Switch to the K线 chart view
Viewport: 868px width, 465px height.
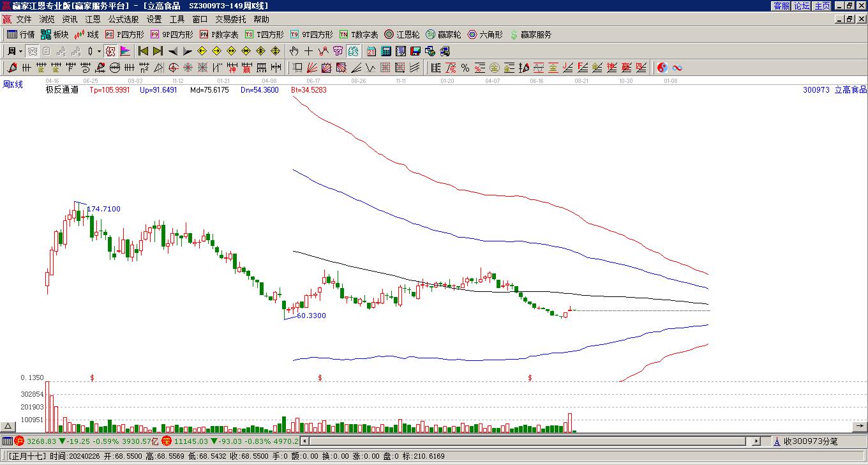tap(87, 34)
